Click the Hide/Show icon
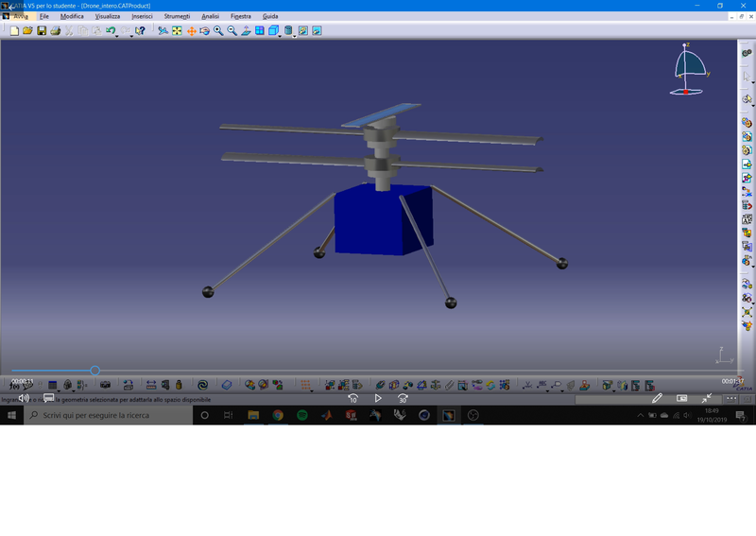756x536 pixels. pyautogui.click(x=302, y=31)
